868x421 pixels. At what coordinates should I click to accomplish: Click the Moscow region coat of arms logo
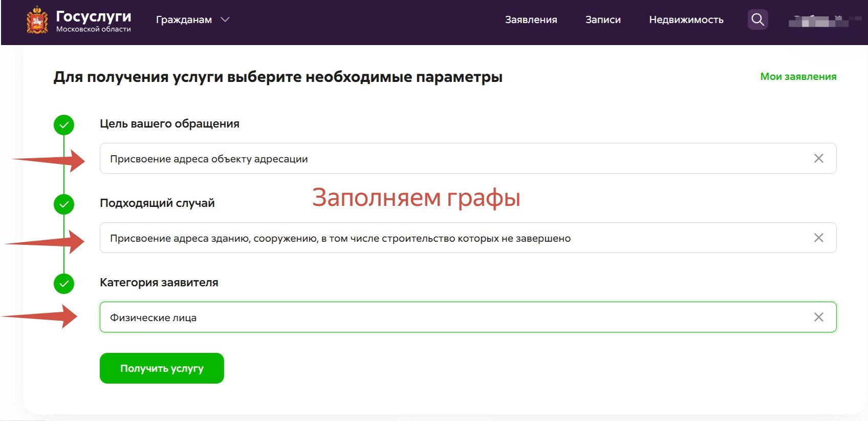click(x=37, y=20)
